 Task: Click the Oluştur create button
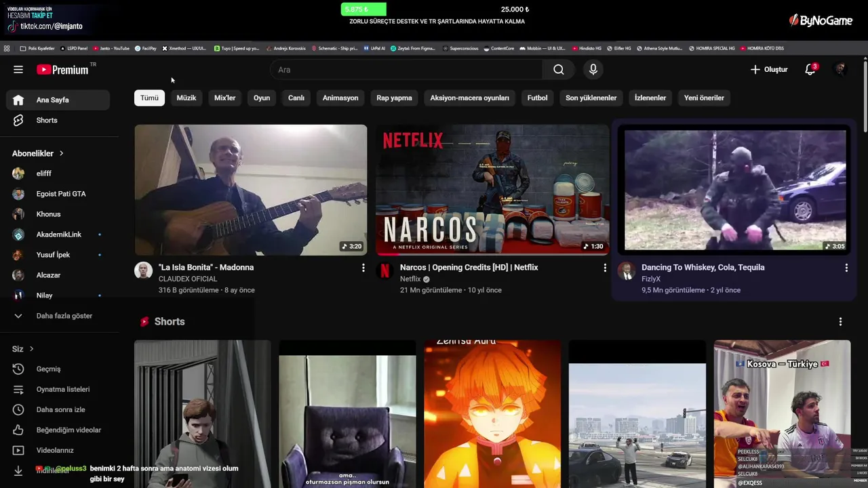(x=769, y=70)
